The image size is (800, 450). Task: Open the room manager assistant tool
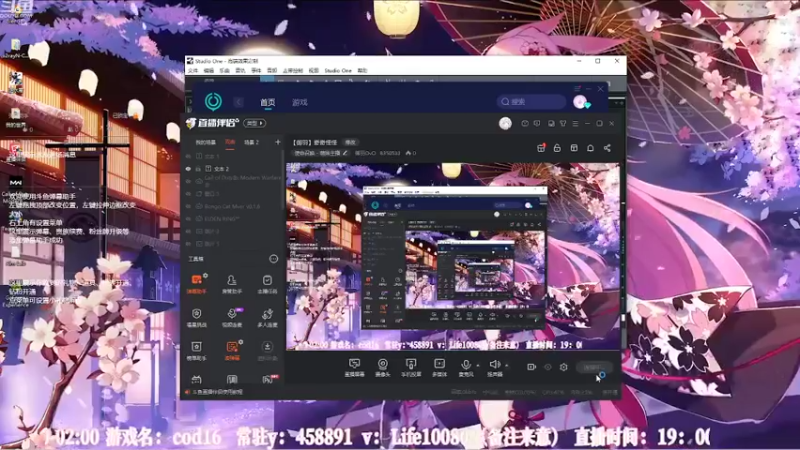tap(232, 283)
